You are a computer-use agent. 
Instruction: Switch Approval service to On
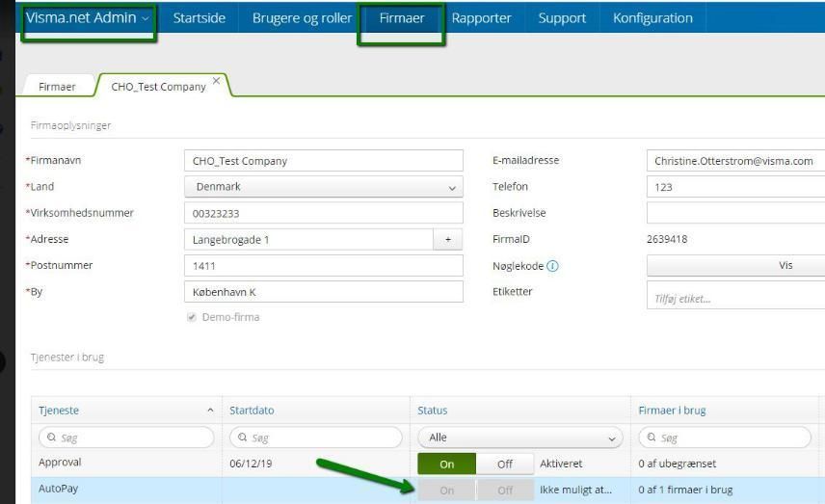446,464
